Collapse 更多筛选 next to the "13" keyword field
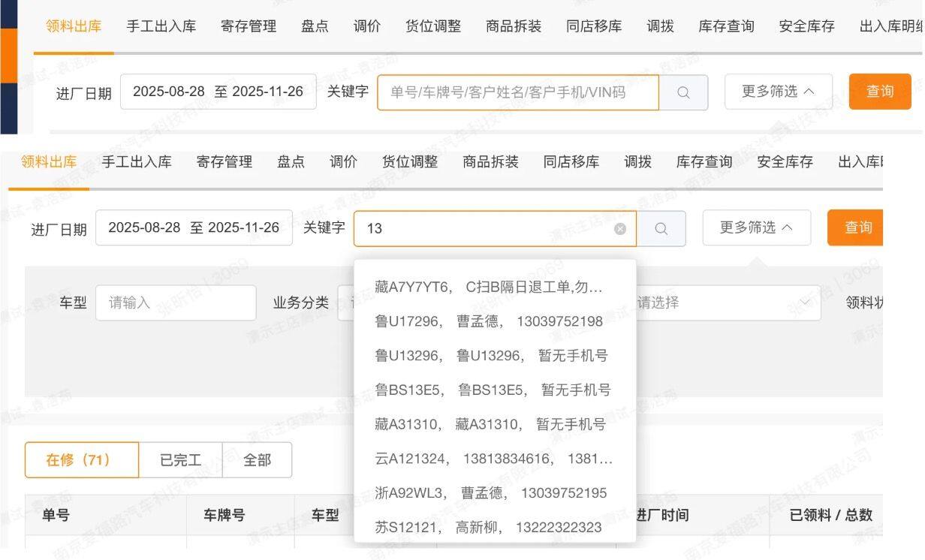The height and width of the screenshot is (560, 925). pos(756,227)
